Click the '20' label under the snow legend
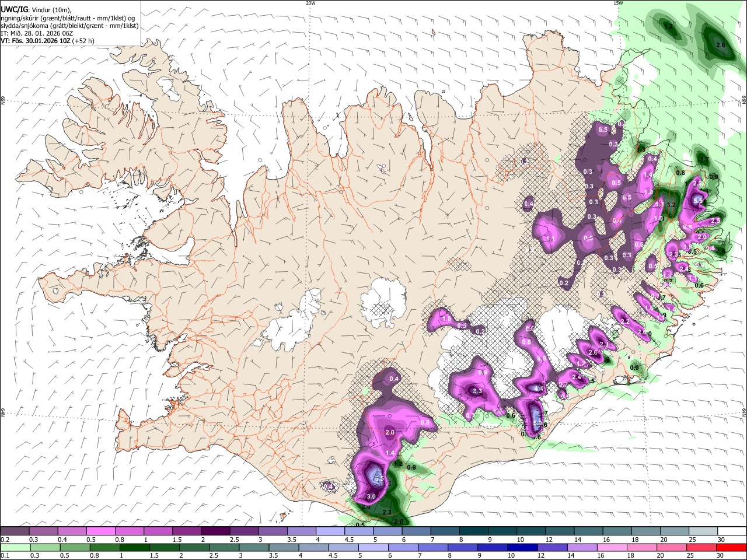Image resolution: width=747 pixels, height=560 pixels. 664,540
